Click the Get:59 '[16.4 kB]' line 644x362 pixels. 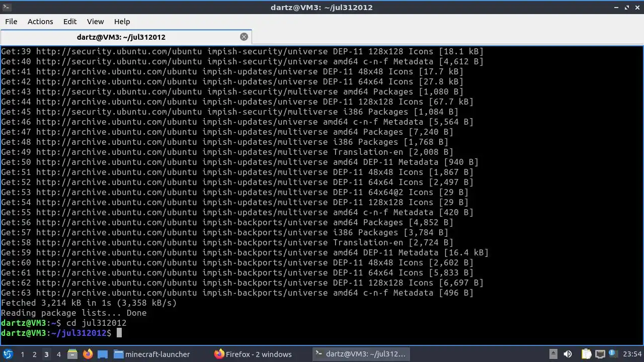pyautogui.click(x=245, y=252)
